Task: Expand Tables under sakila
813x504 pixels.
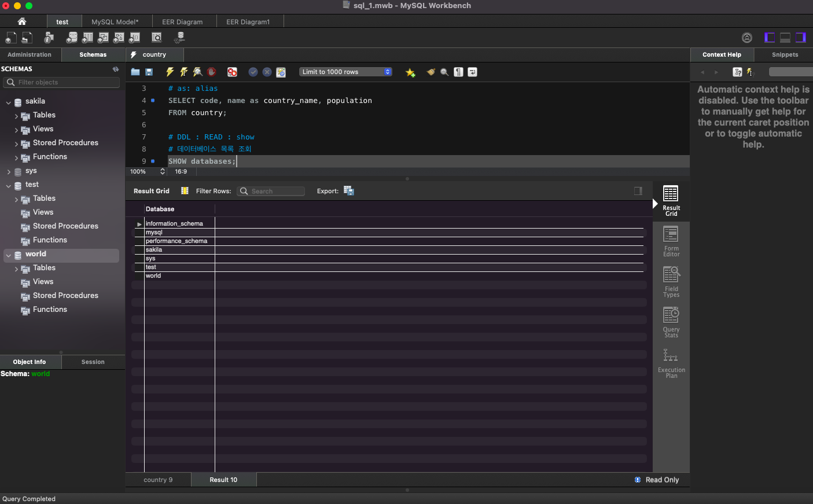Action: tap(16, 116)
